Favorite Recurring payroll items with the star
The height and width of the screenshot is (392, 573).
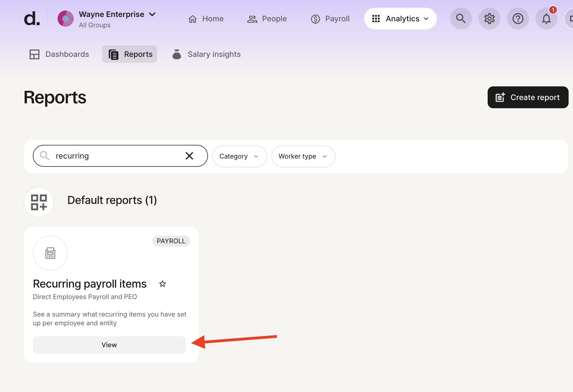point(163,284)
